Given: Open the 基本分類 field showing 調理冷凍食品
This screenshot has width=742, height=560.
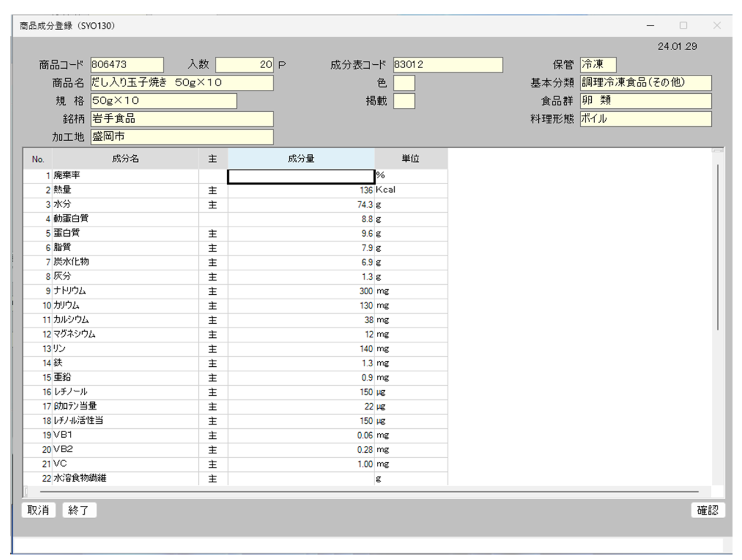Looking at the screenshot, I should pos(645,83).
